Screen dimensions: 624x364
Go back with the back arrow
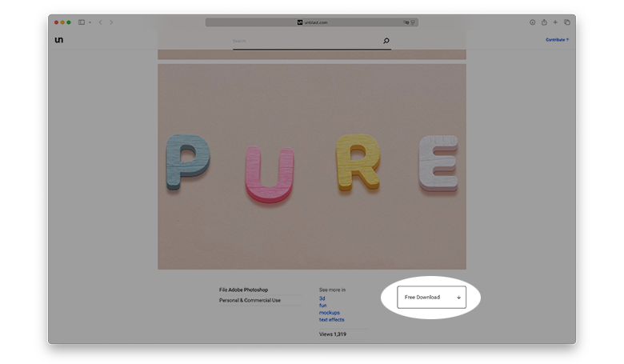100,22
